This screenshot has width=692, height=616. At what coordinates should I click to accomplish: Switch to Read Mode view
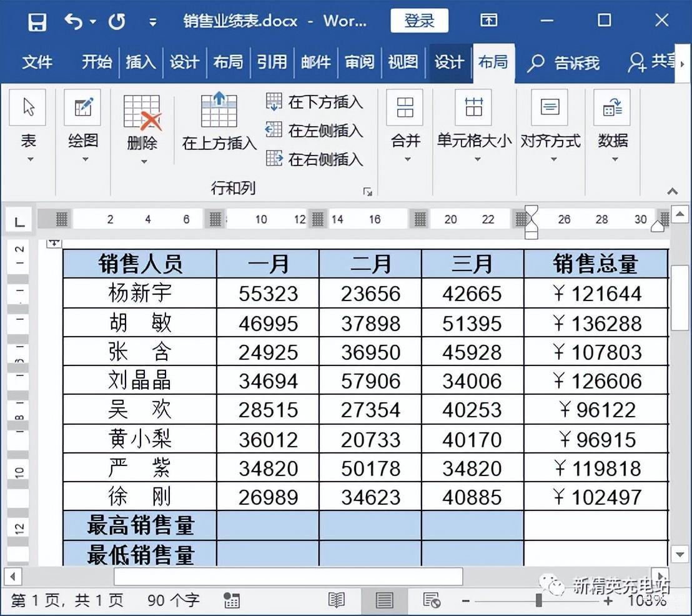[336, 600]
